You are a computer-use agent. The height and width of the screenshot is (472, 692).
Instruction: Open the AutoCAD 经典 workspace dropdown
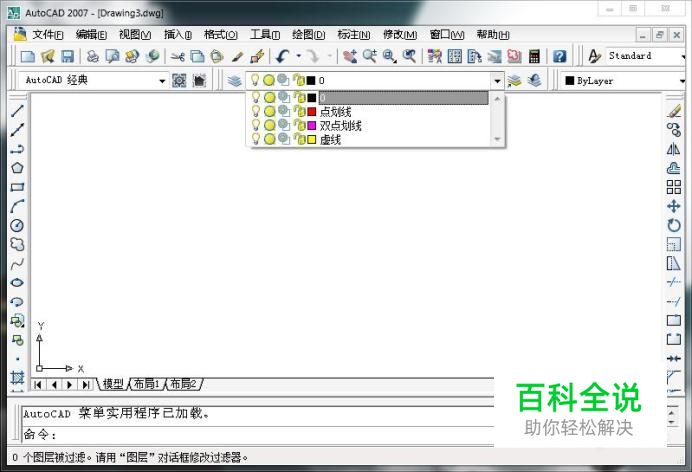click(x=162, y=81)
